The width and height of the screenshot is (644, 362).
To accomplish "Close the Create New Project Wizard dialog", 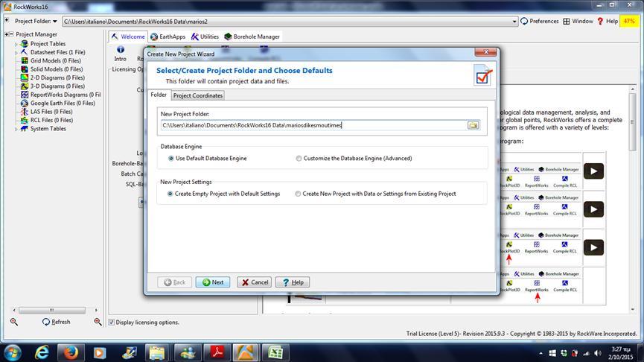I will (x=485, y=52).
